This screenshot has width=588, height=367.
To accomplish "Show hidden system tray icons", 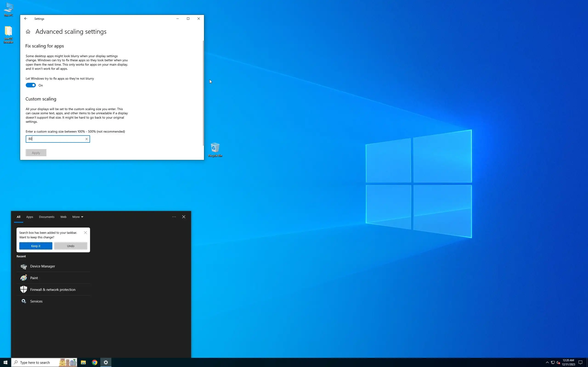I will [x=547, y=362].
